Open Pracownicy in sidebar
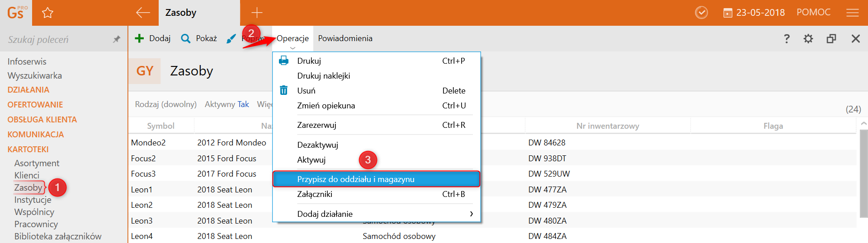 [x=36, y=224]
